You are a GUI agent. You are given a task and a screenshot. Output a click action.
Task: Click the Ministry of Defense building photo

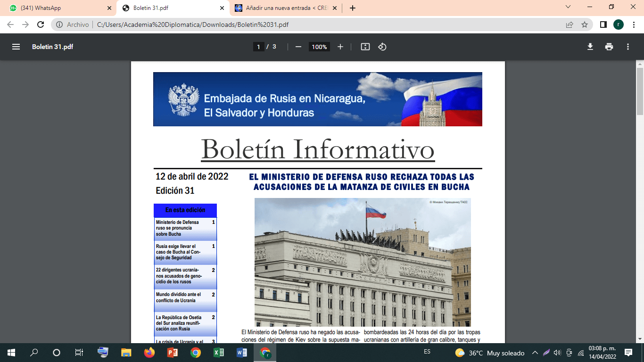[363, 262]
